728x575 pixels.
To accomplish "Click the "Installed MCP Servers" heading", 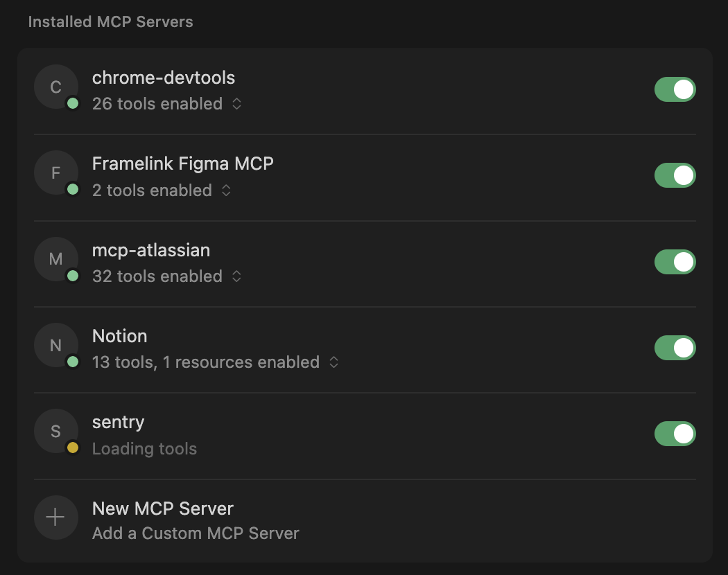I will point(110,21).
